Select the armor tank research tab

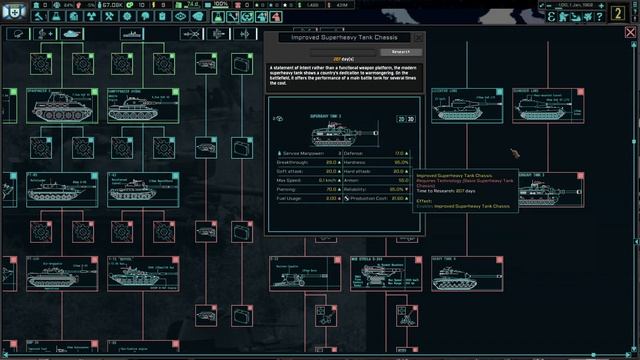click(x=72, y=34)
